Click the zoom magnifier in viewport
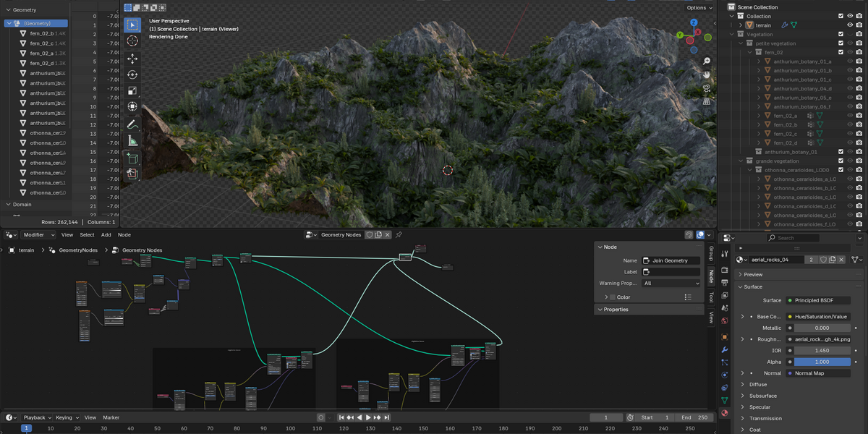This screenshot has height=434, width=868. point(707,61)
